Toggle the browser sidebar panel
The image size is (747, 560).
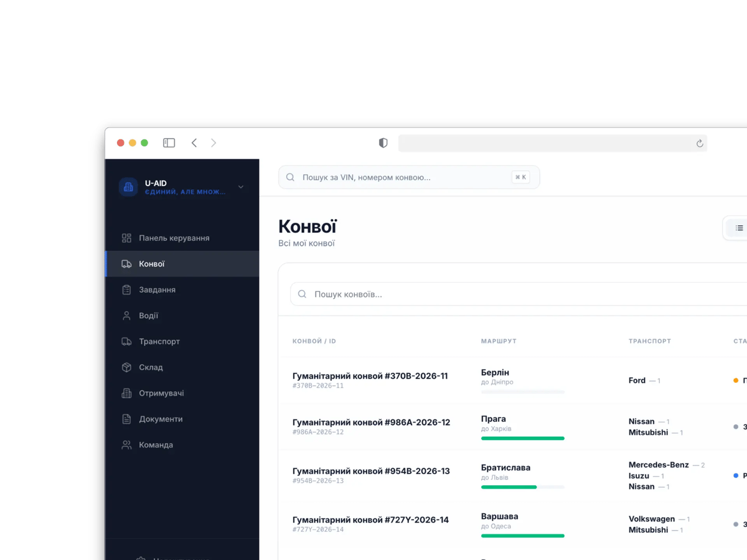click(169, 143)
